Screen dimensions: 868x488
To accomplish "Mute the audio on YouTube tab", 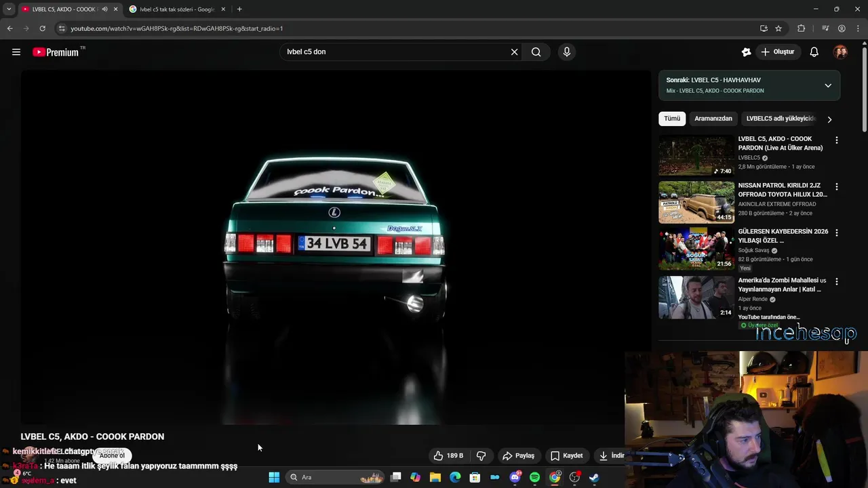I will tap(104, 9).
